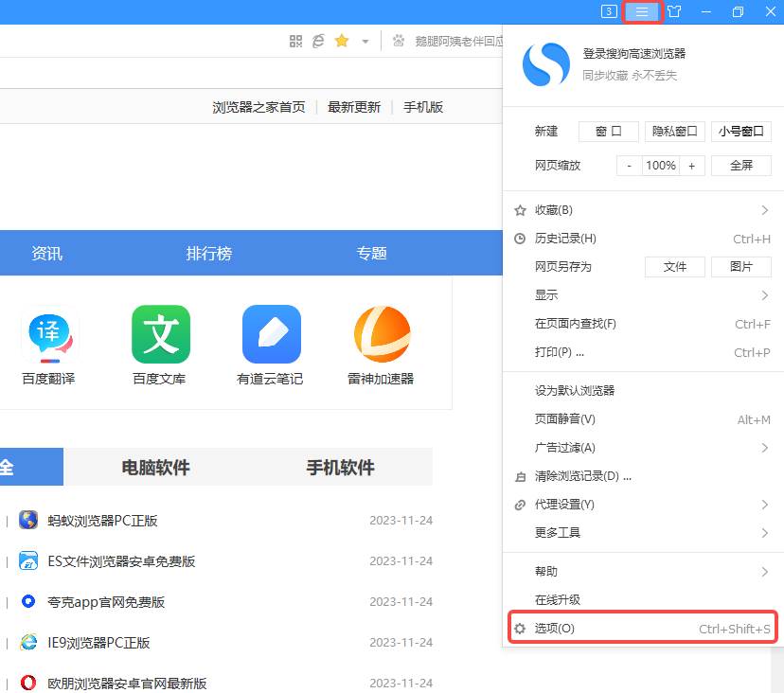
Task: Expand the chevron beside 更多工具
Action: pyautogui.click(x=764, y=532)
